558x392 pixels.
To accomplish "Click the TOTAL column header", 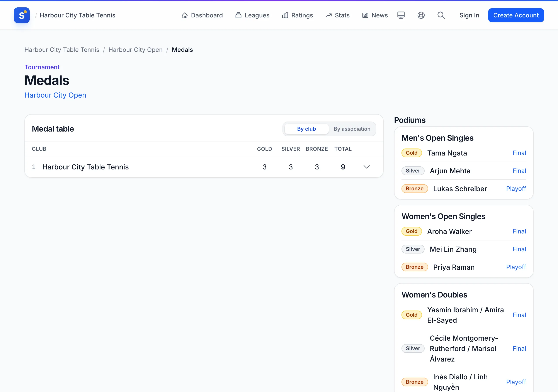I will tap(343, 149).
